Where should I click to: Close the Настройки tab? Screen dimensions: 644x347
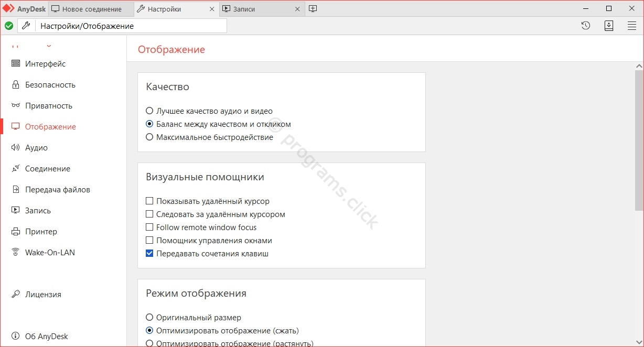click(212, 9)
